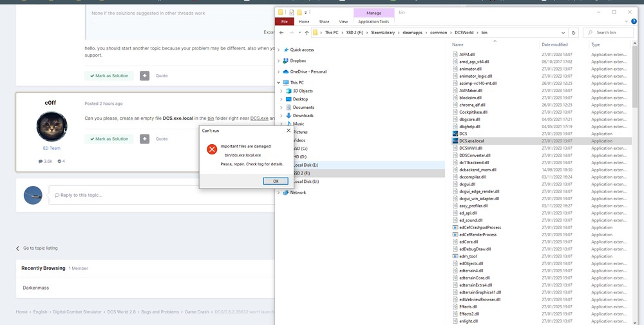The image size is (644, 325).
Task: Click the Network icon in navigation pane
Action: [286, 192]
